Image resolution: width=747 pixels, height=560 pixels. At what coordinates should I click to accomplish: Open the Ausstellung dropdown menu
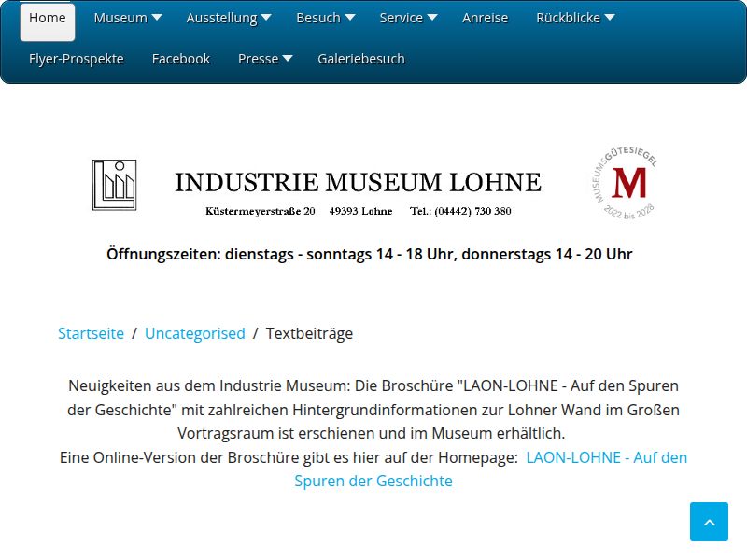point(228,18)
